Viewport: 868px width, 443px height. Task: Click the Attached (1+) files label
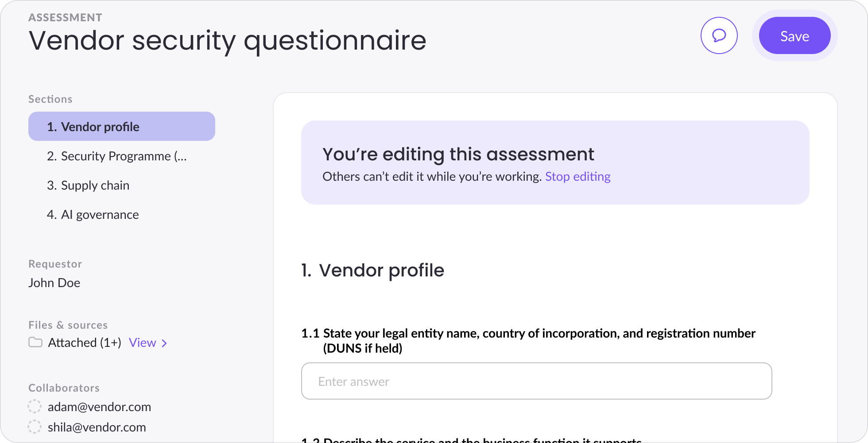[x=85, y=342]
